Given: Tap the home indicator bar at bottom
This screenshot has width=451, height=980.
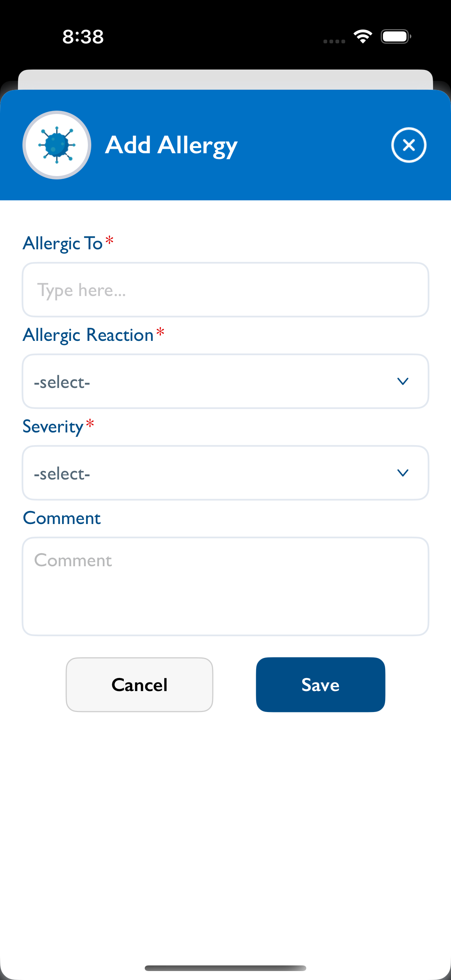Looking at the screenshot, I should (x=225, y=968).
